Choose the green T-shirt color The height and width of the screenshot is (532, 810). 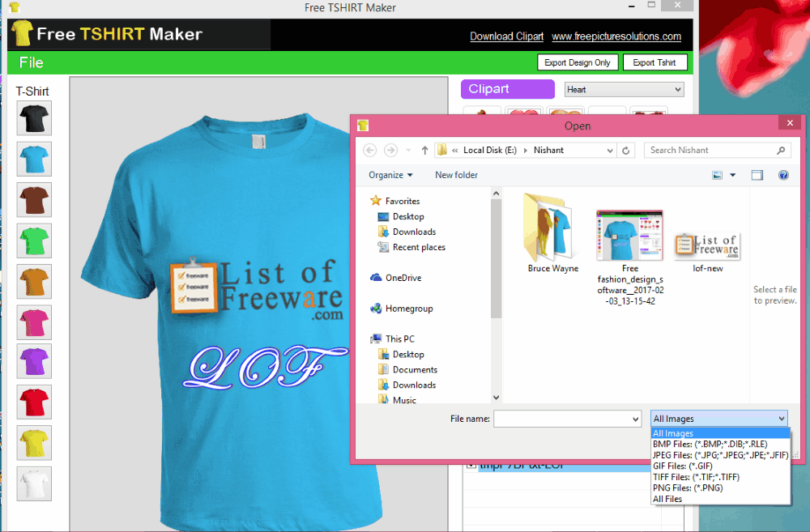point(34,240)
